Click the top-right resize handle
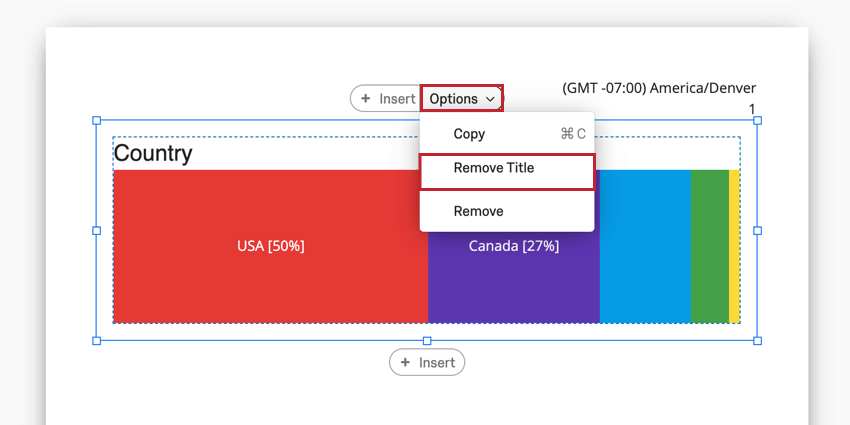Viewport: 850px width, 425px height. click(758, 120)
